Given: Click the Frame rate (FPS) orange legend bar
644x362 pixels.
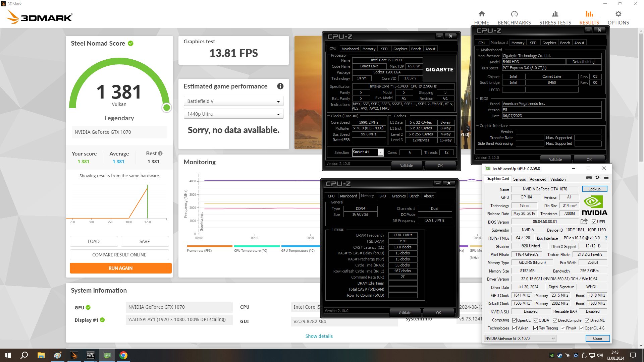Looking at the screenshot, I should click(x=210, y=246).
